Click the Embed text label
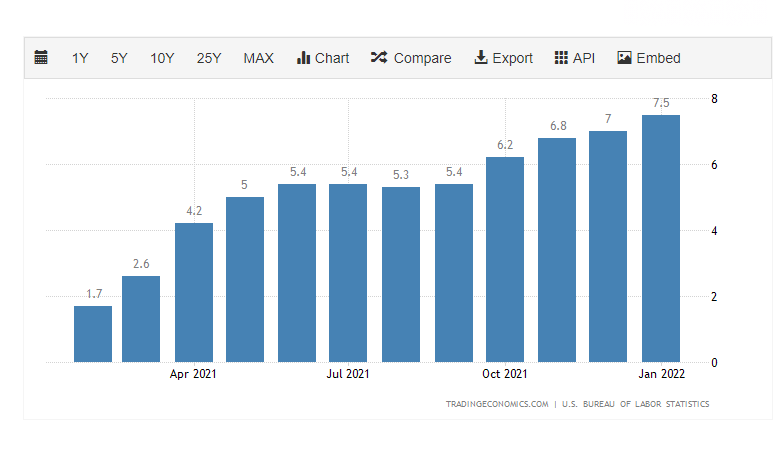774x466 pixels. pyautogui.click(x=658, y=58)
